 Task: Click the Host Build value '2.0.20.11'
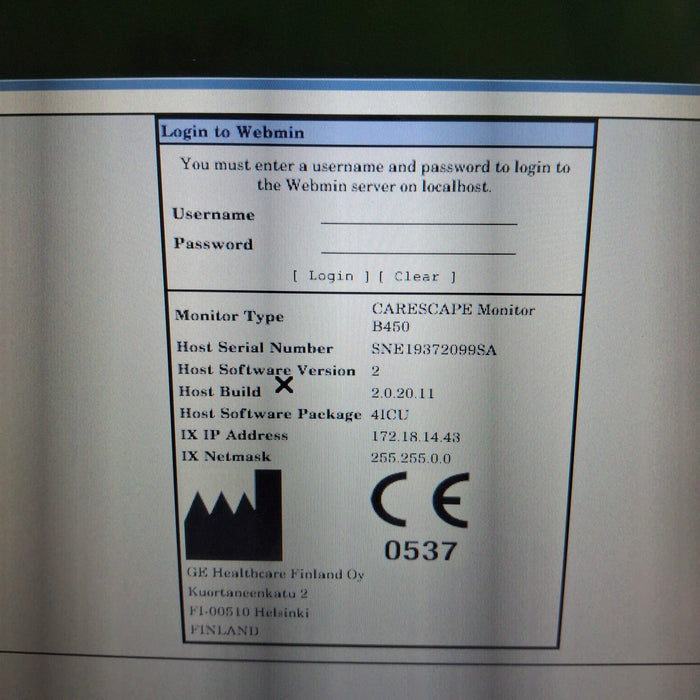point(402,393)
